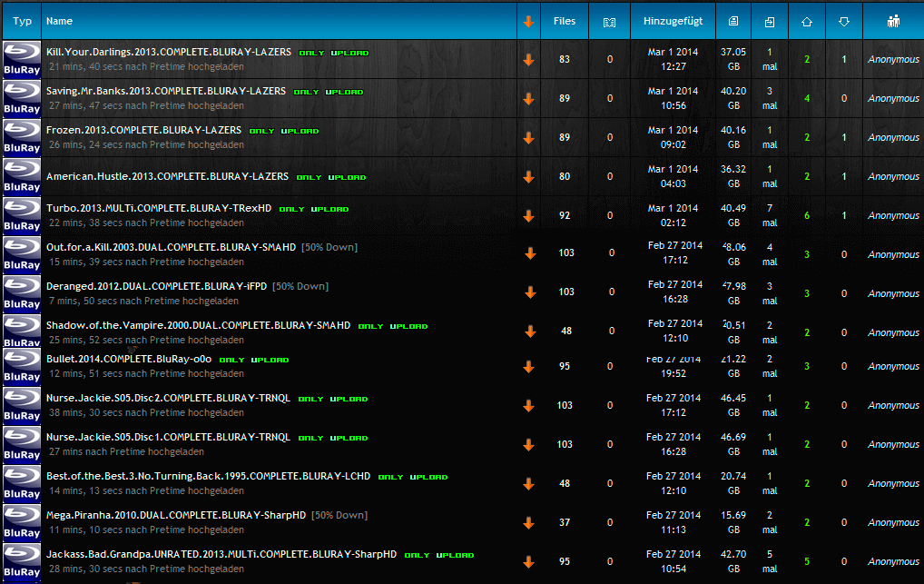
Task: Sort by the Typ column header
Action: tap(22, 21)
